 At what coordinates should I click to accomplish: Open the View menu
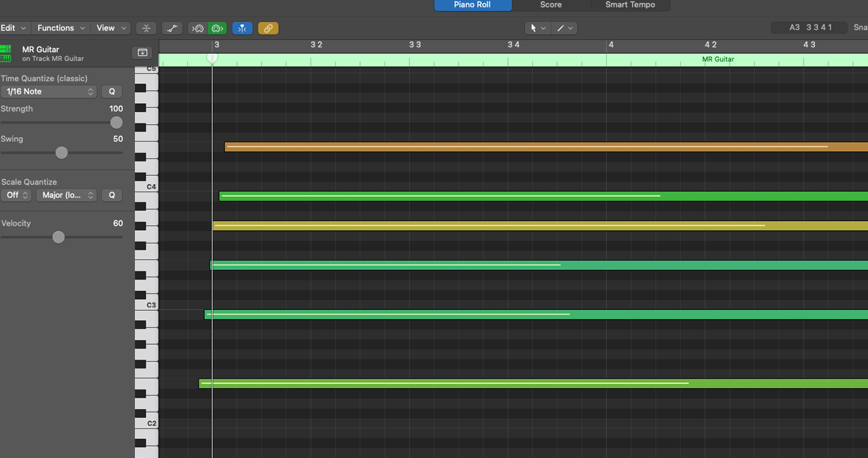click(x=111, y=28)
